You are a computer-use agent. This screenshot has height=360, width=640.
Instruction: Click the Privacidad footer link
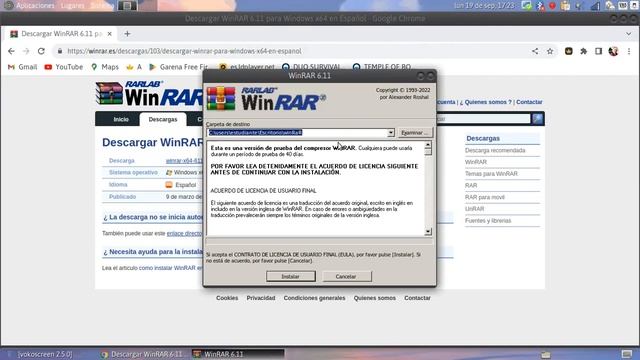[261, 298]
